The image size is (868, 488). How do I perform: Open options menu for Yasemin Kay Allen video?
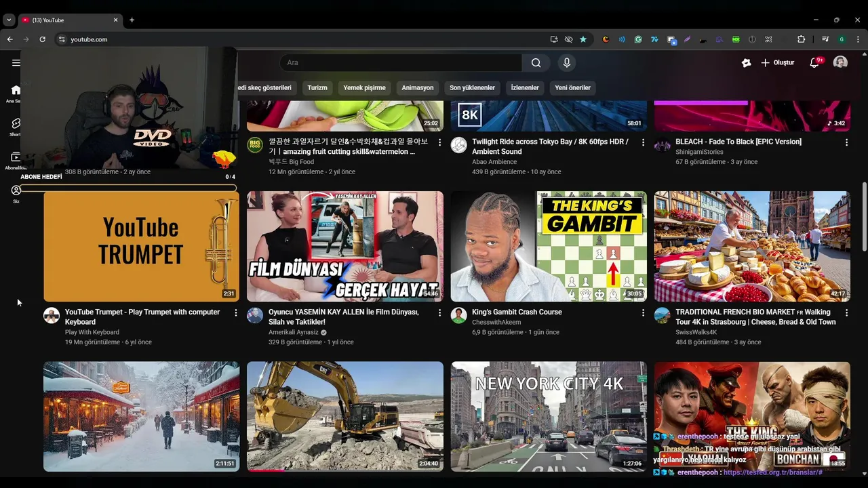pos(439,312)
